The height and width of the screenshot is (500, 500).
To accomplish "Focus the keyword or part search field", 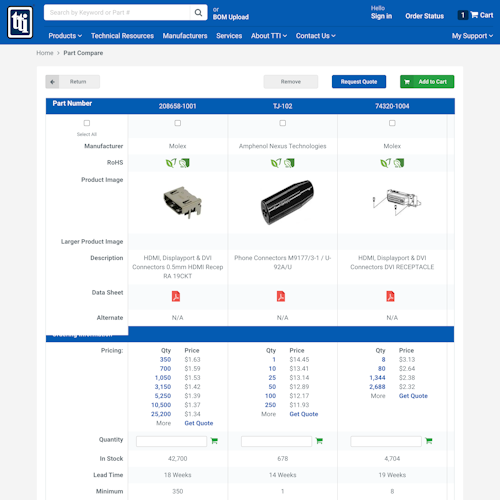I will (117, 13).
